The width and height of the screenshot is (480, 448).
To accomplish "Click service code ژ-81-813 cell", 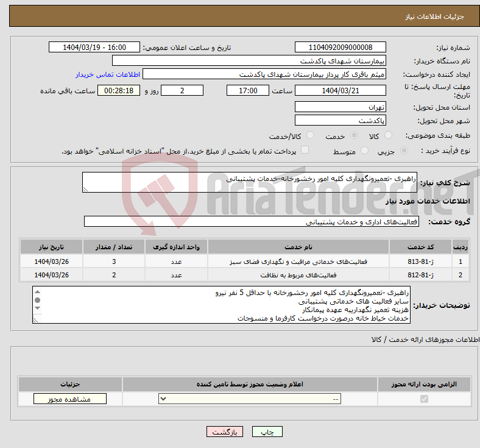I will [421, 261].
